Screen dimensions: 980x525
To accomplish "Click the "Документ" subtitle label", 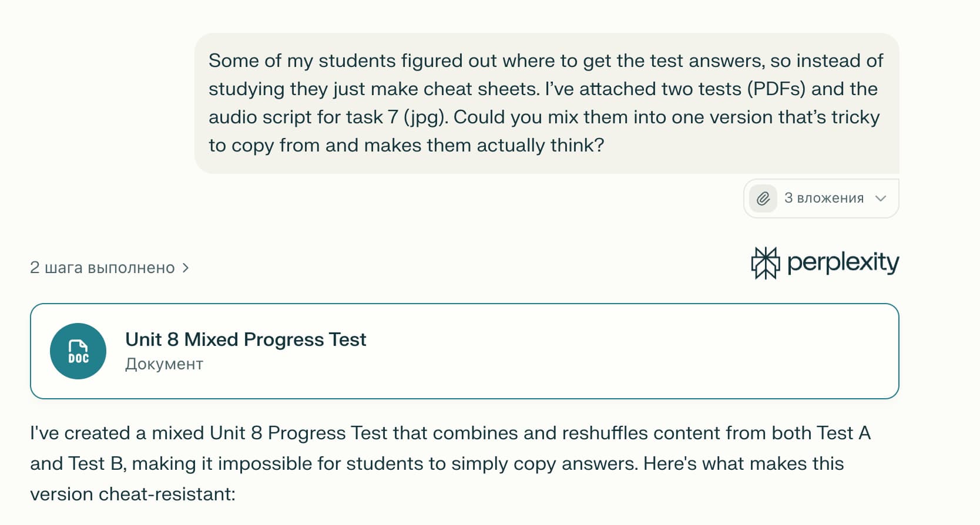I will (x=164, y=364).
